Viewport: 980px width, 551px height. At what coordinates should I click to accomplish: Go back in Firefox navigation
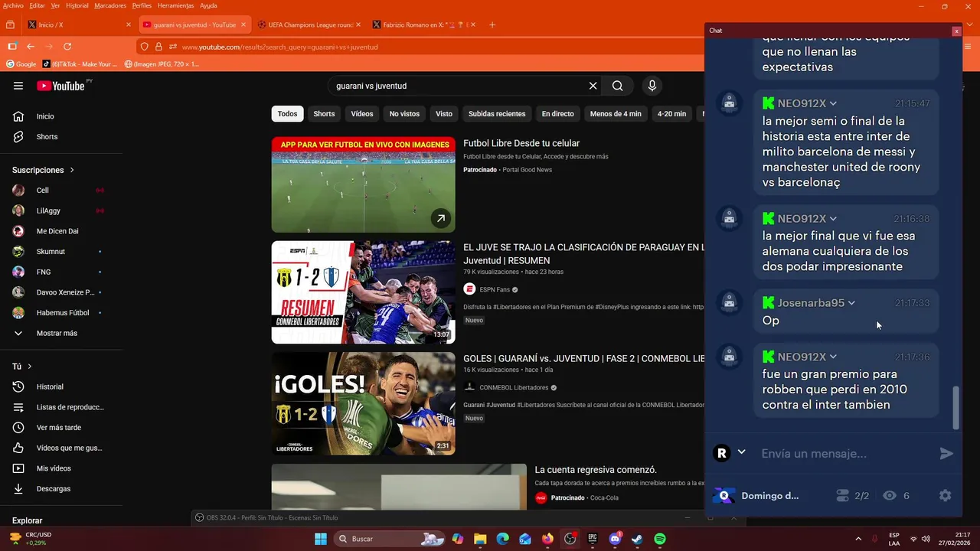click(x=31, y=47)
